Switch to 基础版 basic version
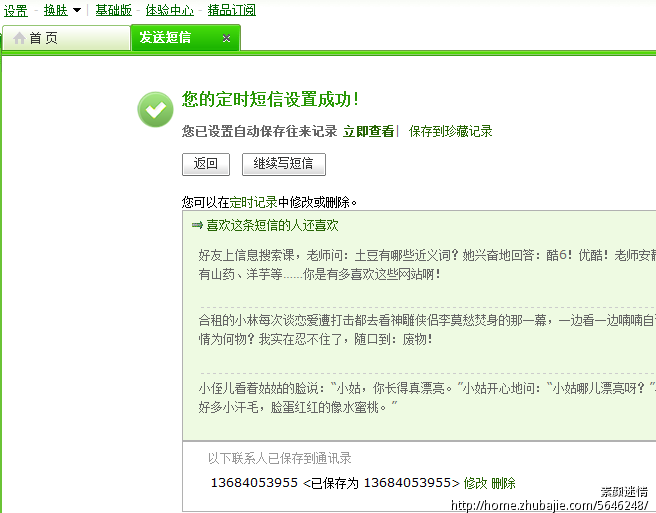The width and height of the screenshot is (656, 513). (x=113, y=10)
